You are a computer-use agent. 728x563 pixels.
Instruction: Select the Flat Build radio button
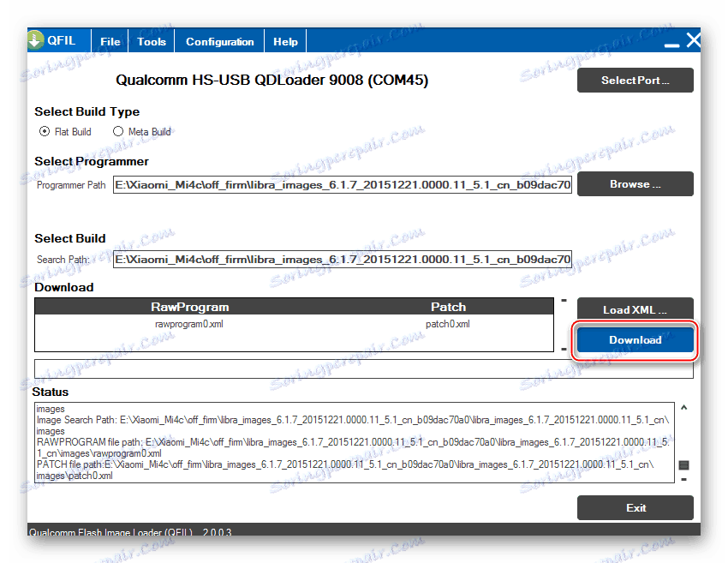coord(44,131)
